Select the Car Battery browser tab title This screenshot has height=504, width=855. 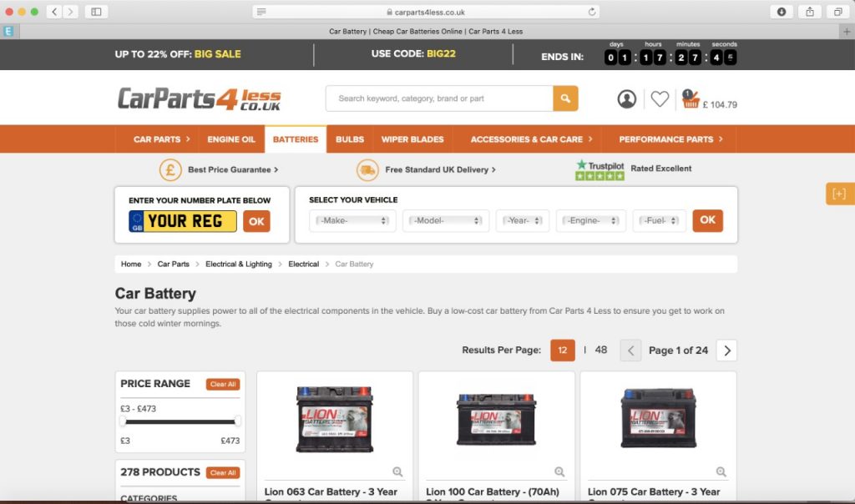(426, 32)
